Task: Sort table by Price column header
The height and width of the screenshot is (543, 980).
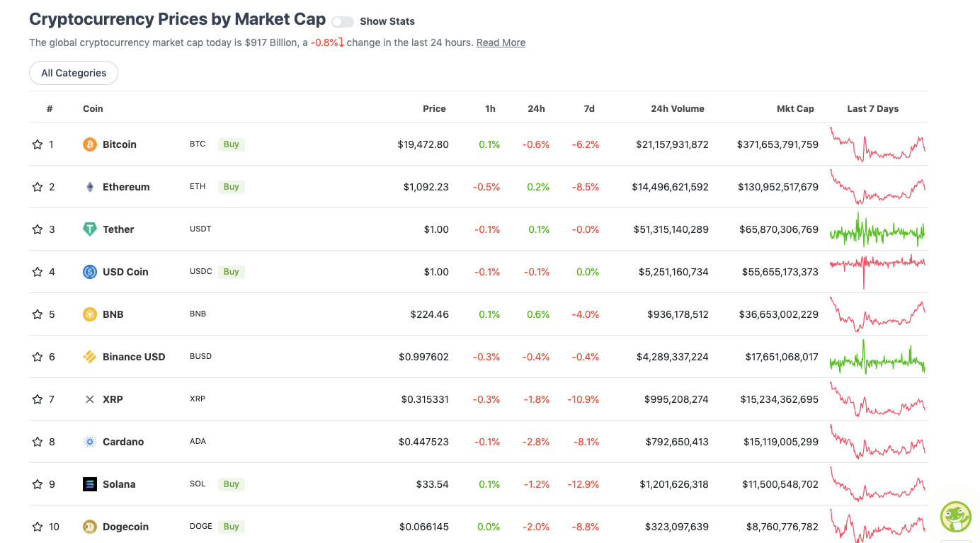Action: [434, 108]
